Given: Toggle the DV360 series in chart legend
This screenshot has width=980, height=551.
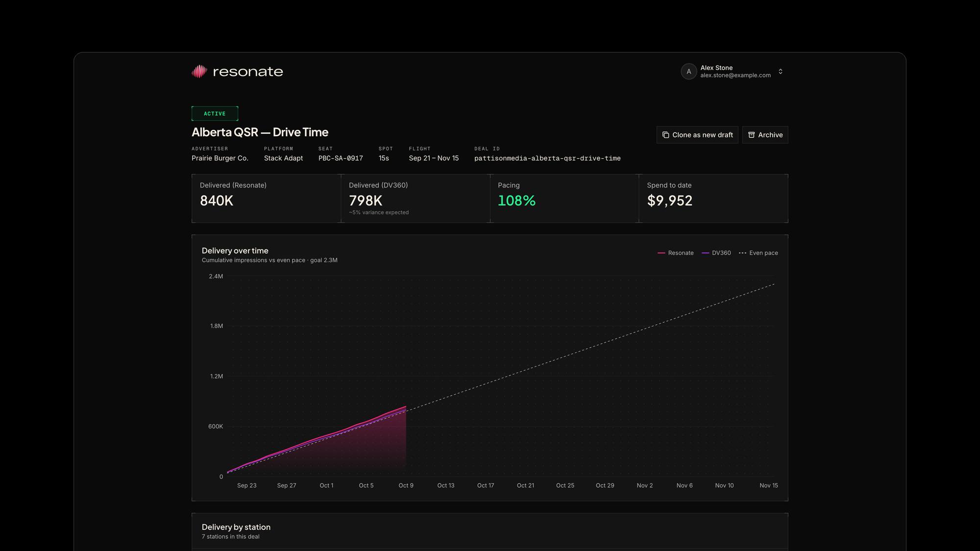Looking at the screenshot, I should pyautogui.click(x=716, y=253).
